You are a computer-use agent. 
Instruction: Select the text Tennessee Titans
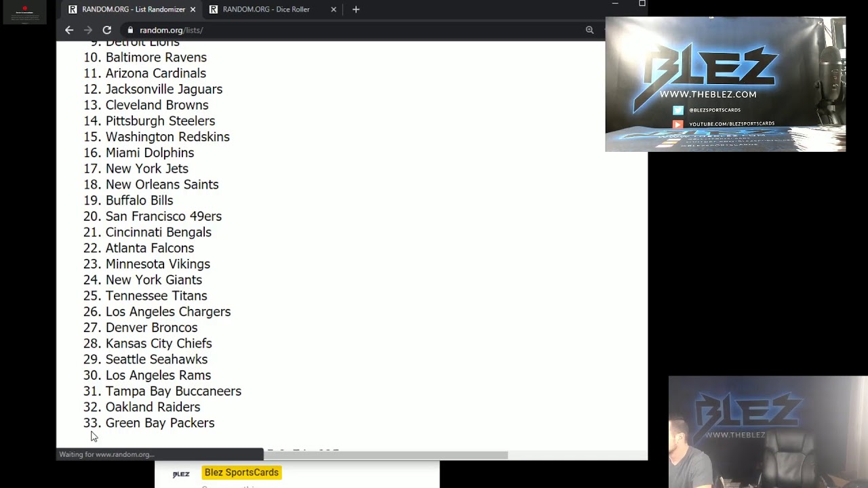coord(157,296)
